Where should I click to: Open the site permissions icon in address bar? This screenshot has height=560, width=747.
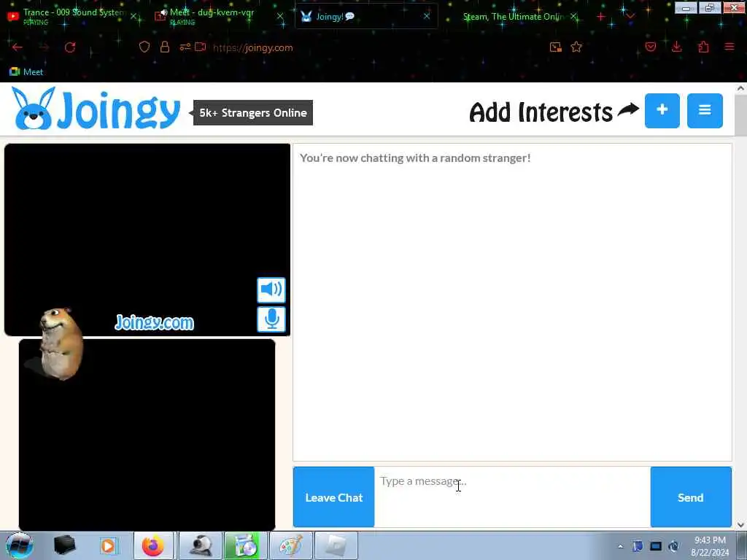pos(185,47)
